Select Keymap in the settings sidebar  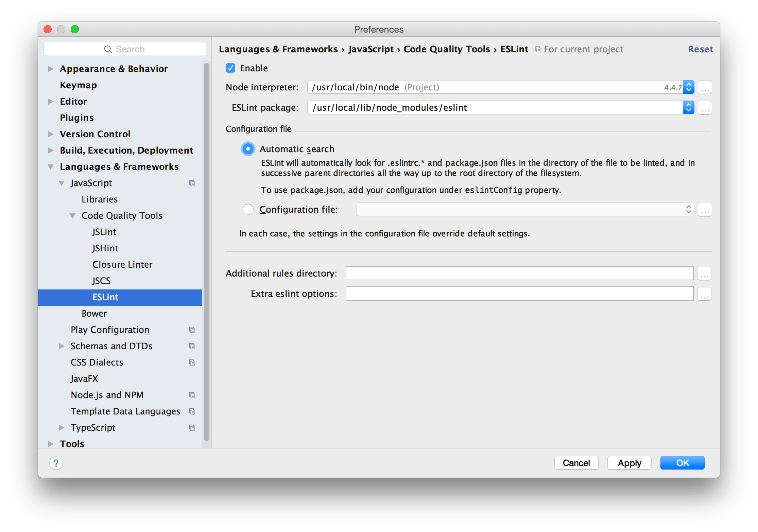(x=79, y=85)
